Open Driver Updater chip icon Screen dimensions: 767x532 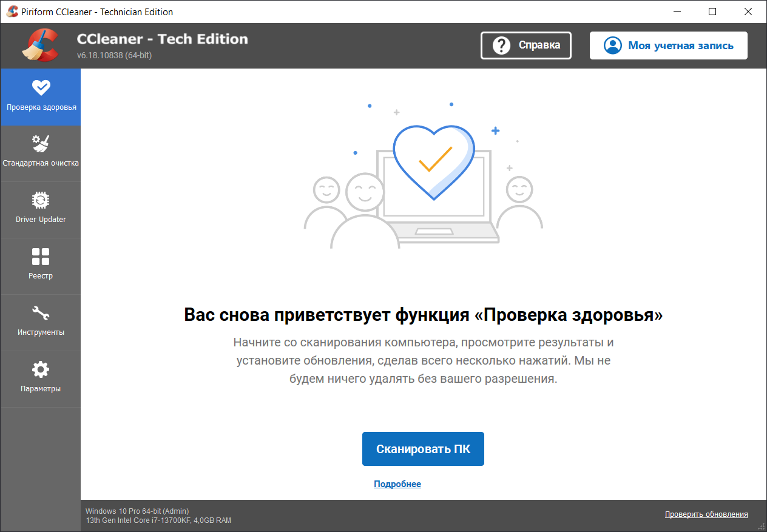(41, 200)
